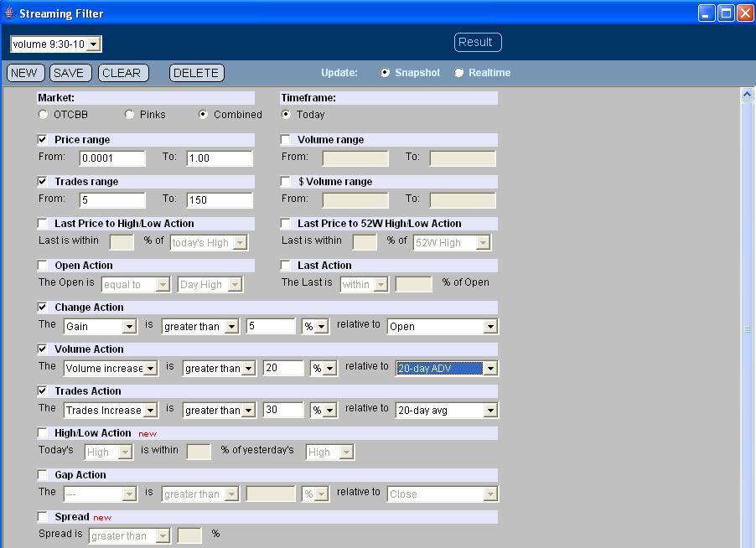Select the Combined market option
Screen dimensions: 756x548
tap(203, 114)
